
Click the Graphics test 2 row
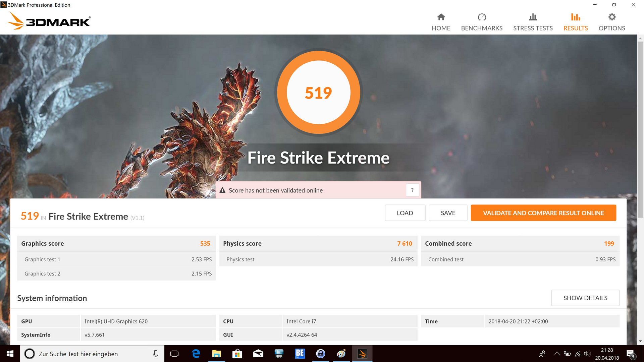(116, 274)
